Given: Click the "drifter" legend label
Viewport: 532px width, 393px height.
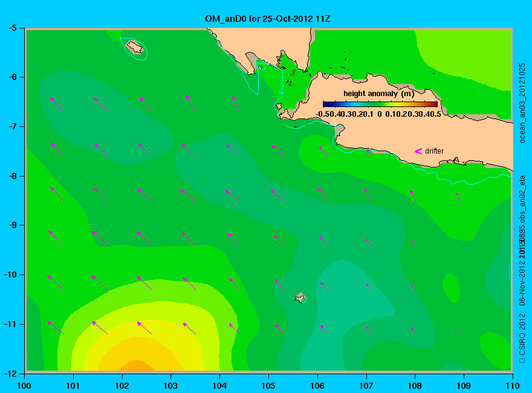Looking at the screenshot, I should [x=434, y=151].
